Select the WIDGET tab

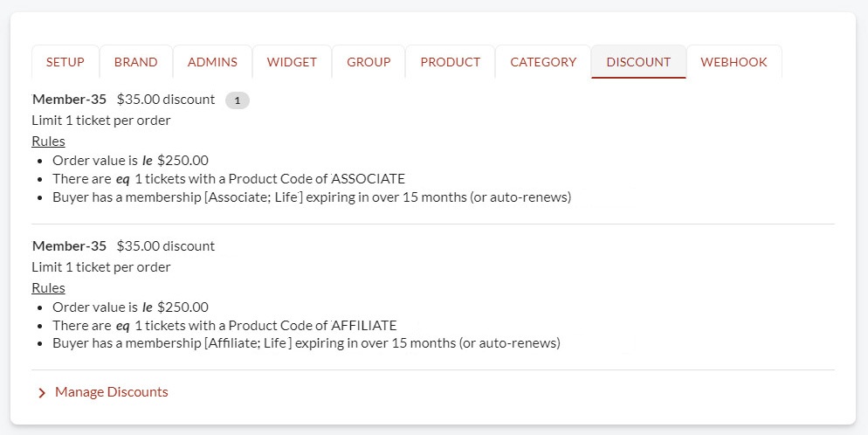pos(292,62)
